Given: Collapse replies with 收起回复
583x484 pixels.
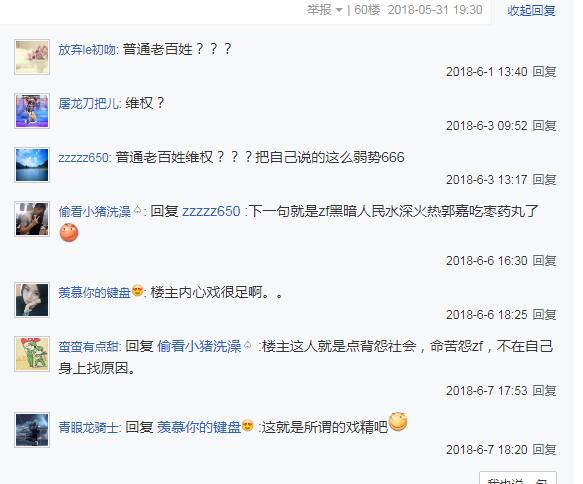Looking at the screenshot, I should 531,10.
